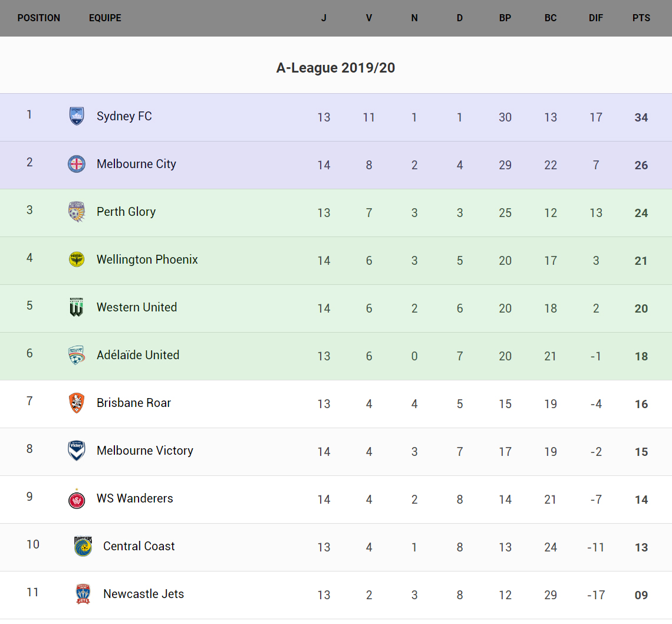Click the Adélaïde United team crest
Viewport: 672px width, 624px height.
click(x=77, y=355)
